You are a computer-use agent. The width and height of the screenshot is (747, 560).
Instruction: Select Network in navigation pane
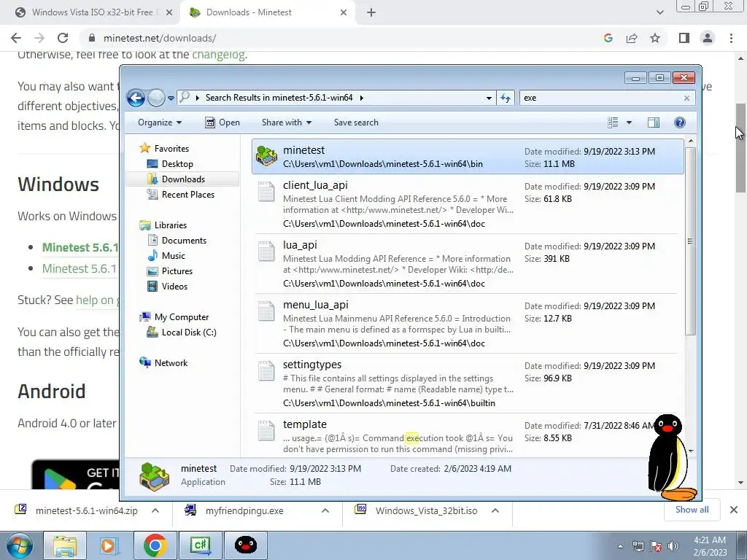point(164,363)
